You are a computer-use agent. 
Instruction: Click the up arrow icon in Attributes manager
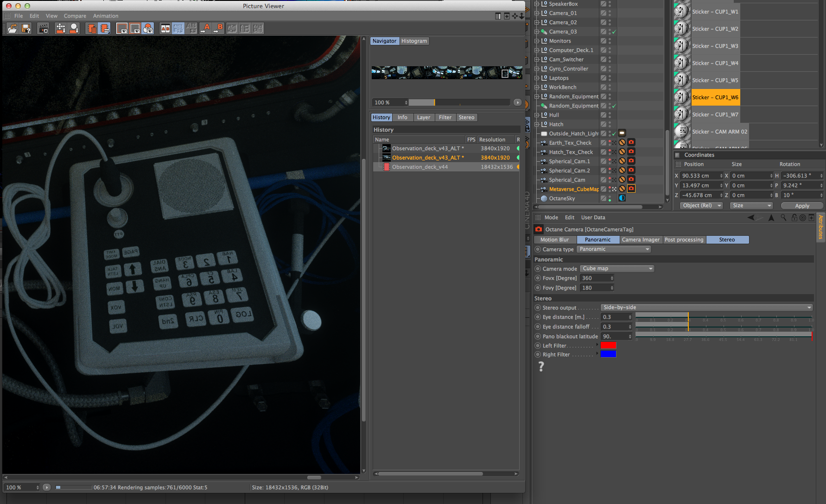tap(771, 217)
